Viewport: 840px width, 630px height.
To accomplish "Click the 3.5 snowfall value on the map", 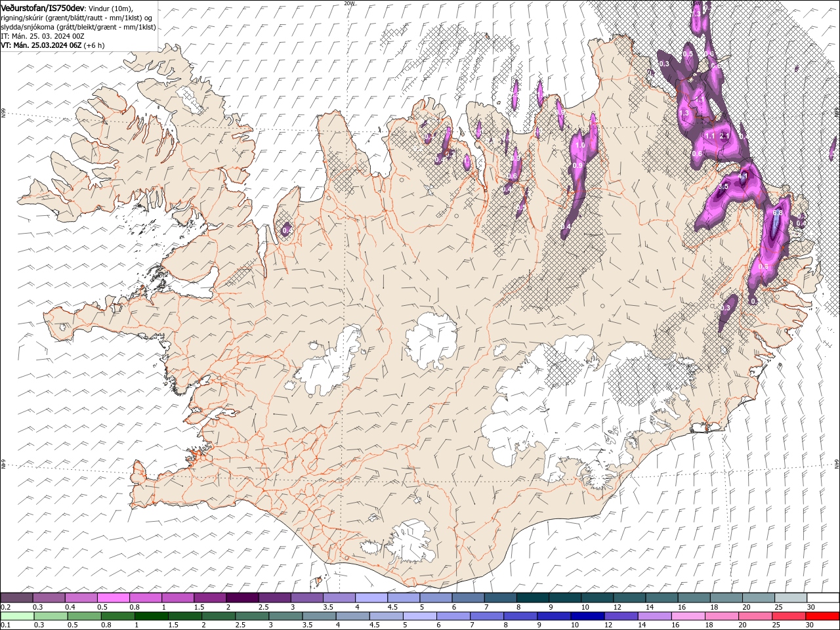I will pos(723,186).
